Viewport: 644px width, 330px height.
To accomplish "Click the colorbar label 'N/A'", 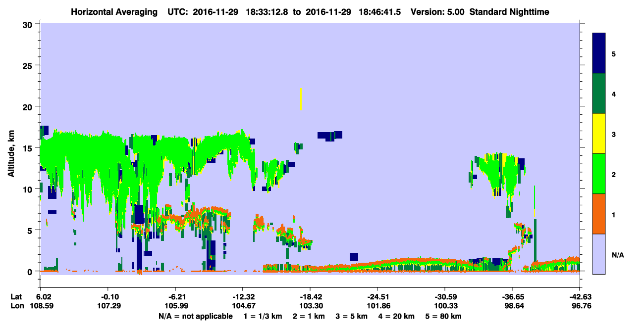I will click(x=618, y=255).
